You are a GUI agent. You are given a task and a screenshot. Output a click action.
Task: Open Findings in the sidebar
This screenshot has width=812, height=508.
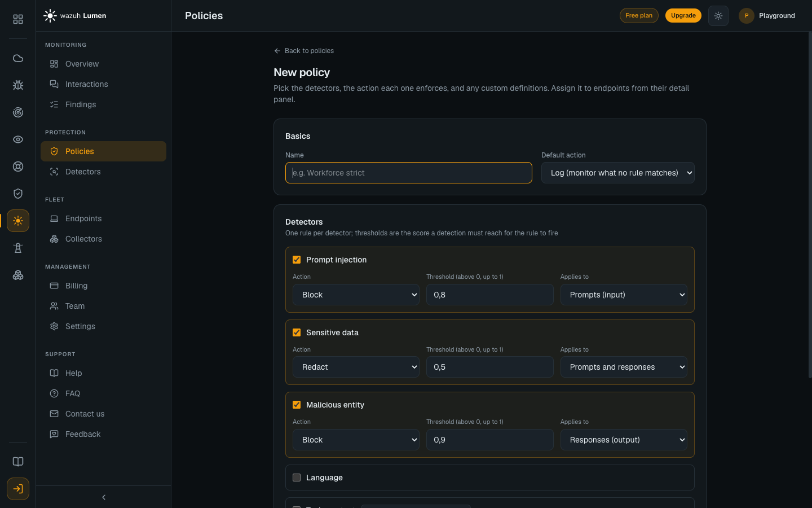[103, 104]
